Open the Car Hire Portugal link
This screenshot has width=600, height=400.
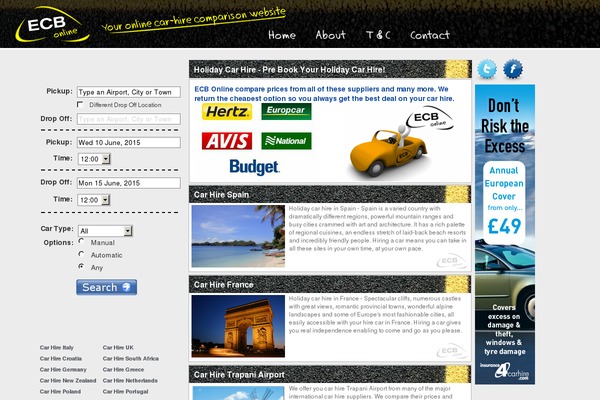pos(126,392)
